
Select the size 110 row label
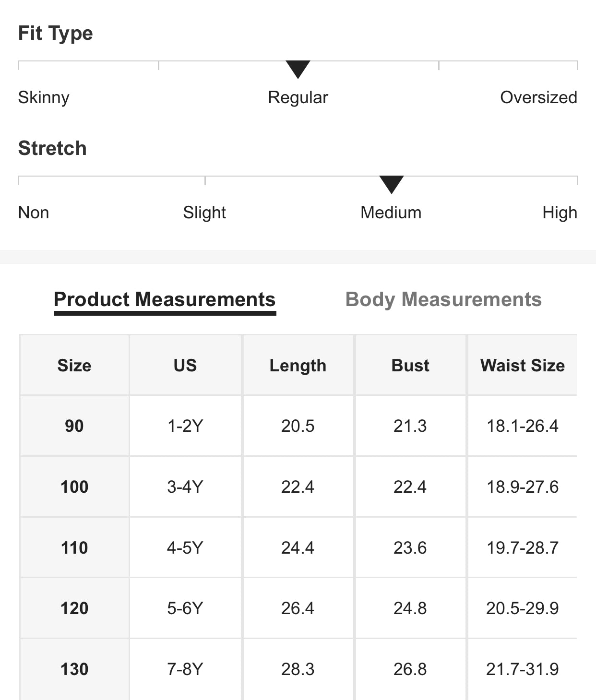pyautogui.click(x=74, y=548)
